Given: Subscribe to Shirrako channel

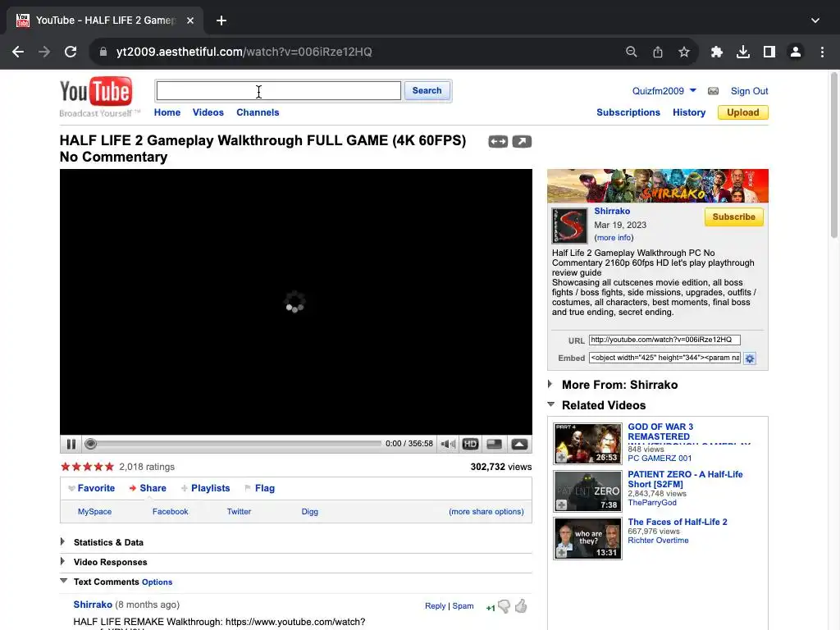Looking at the screenshot, I should tap(734, 217).
